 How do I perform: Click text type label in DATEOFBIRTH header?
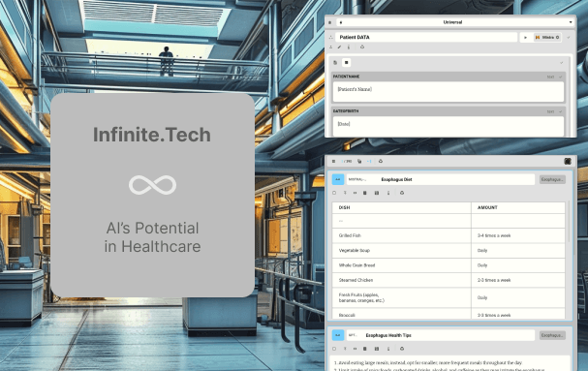click(x=550, y=111)
